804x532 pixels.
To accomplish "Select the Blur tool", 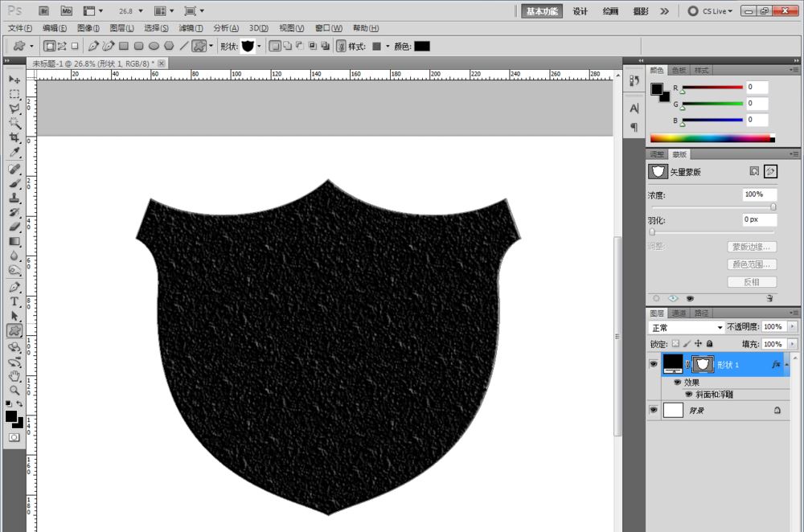I will 14,256.
